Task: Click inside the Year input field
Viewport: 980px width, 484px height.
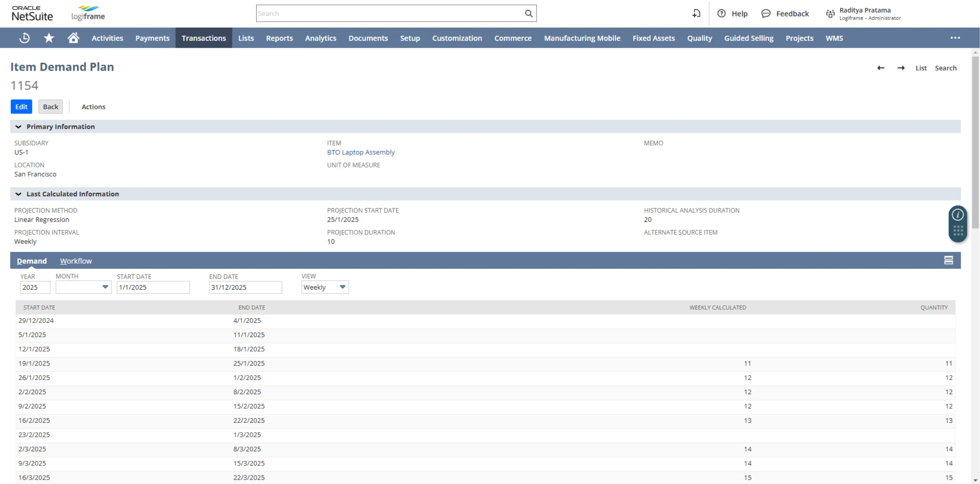Action: 35,287
